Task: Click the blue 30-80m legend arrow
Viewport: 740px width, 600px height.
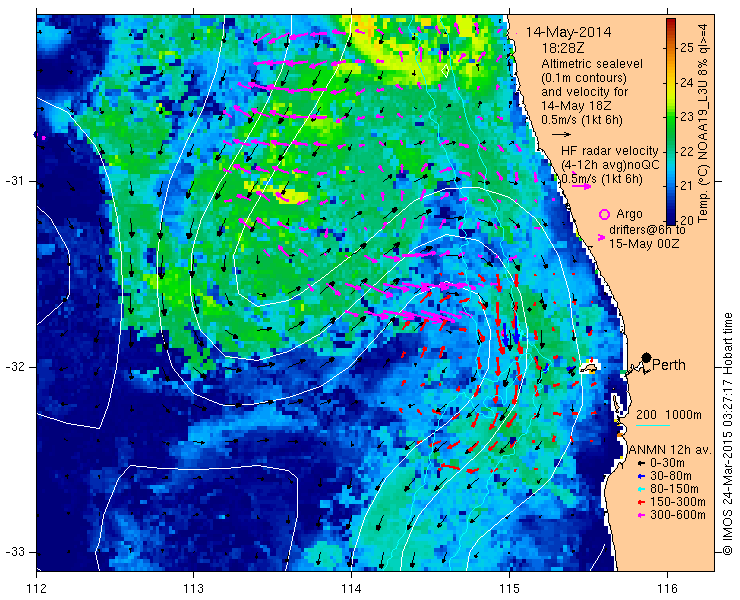Action: point(641,476)
